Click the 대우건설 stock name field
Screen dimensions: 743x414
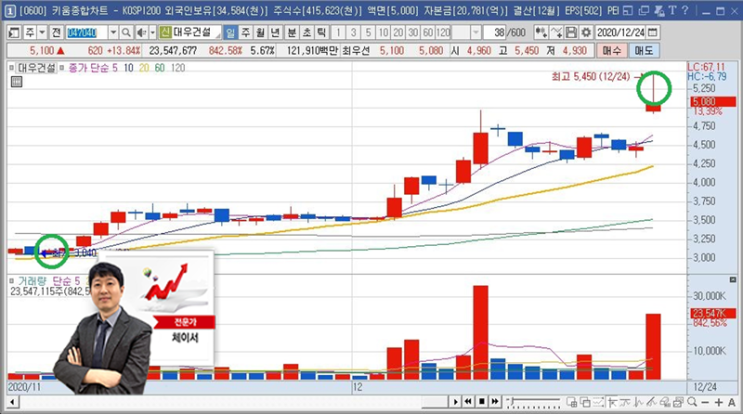196,32
